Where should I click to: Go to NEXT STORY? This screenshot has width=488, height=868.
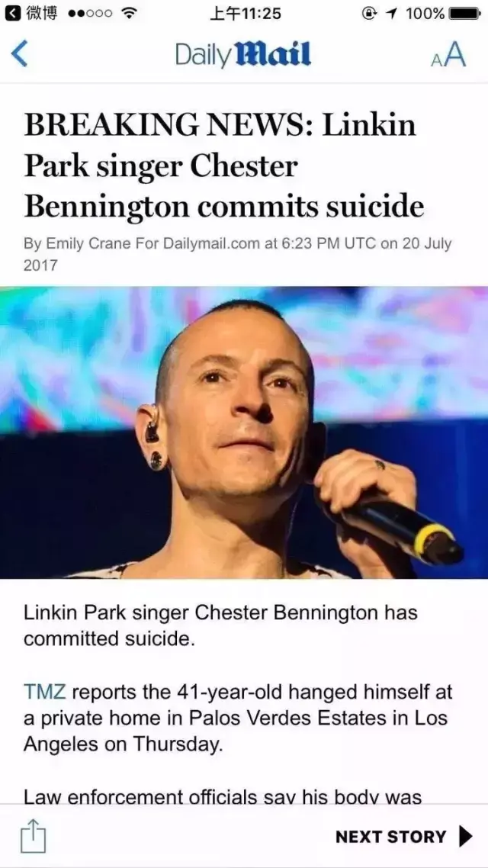390,837
